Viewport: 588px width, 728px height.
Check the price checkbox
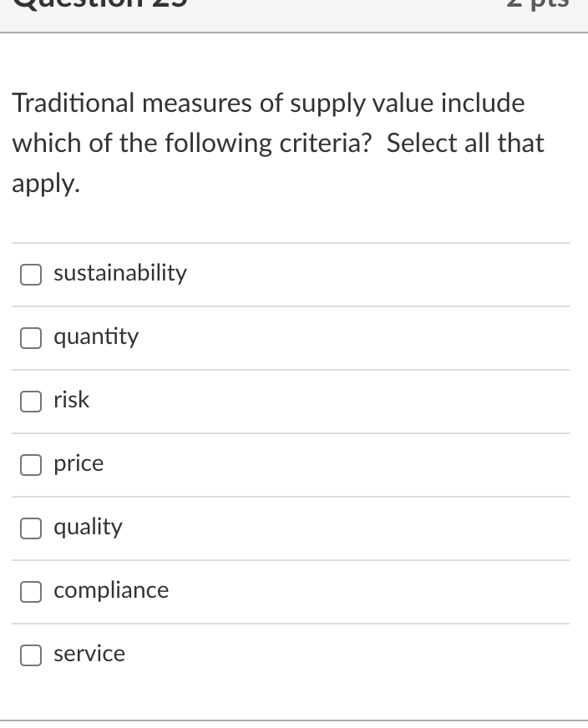(x=30, y=464)
